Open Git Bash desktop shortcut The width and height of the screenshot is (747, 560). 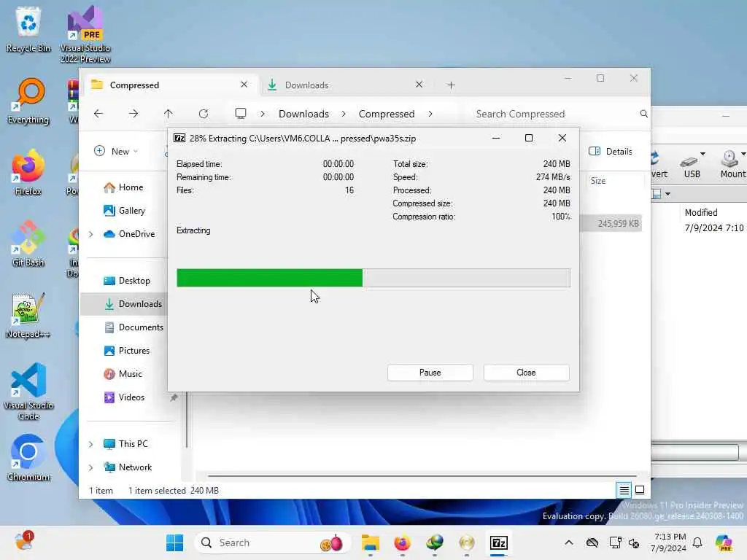(x=28, y=244)
